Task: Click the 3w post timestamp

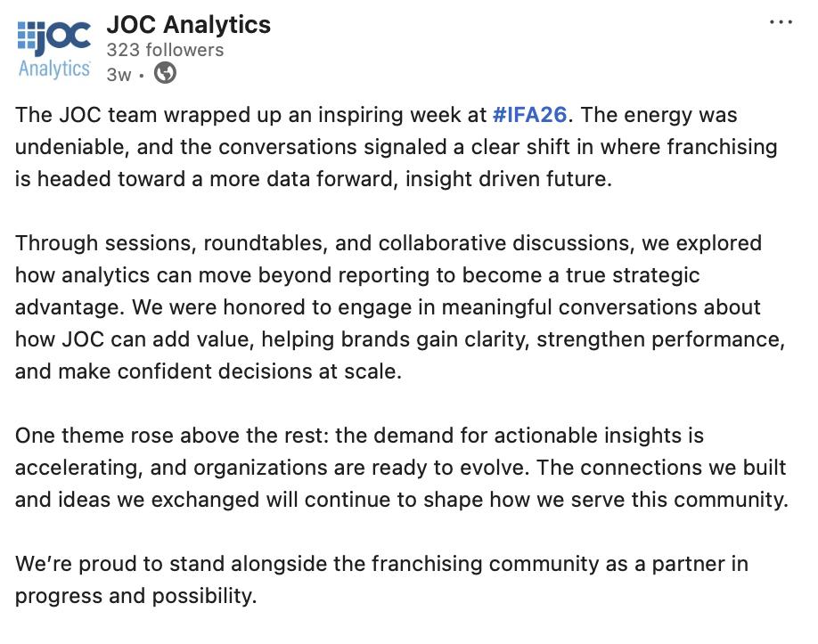Action: (119, 75)
